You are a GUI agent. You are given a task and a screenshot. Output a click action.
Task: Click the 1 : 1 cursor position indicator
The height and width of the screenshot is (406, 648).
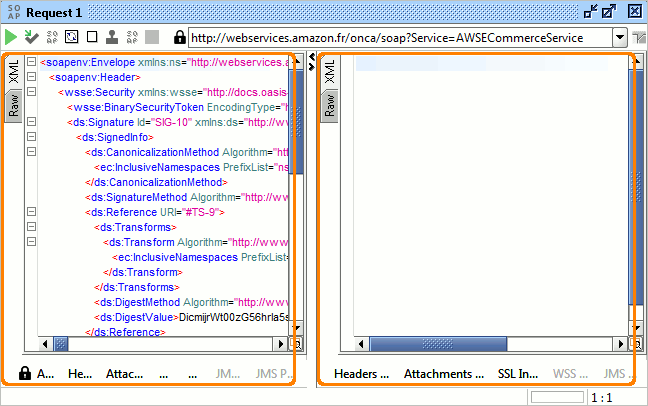602,398
